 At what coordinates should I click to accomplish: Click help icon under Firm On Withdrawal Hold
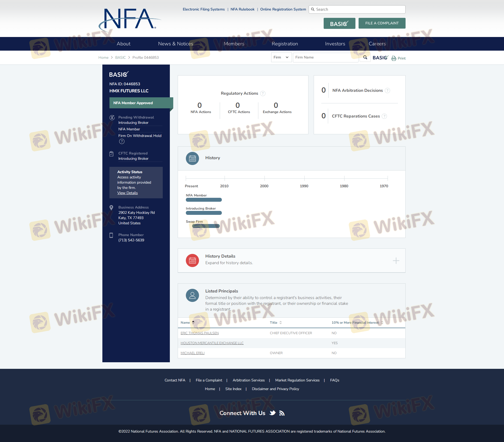122,142
